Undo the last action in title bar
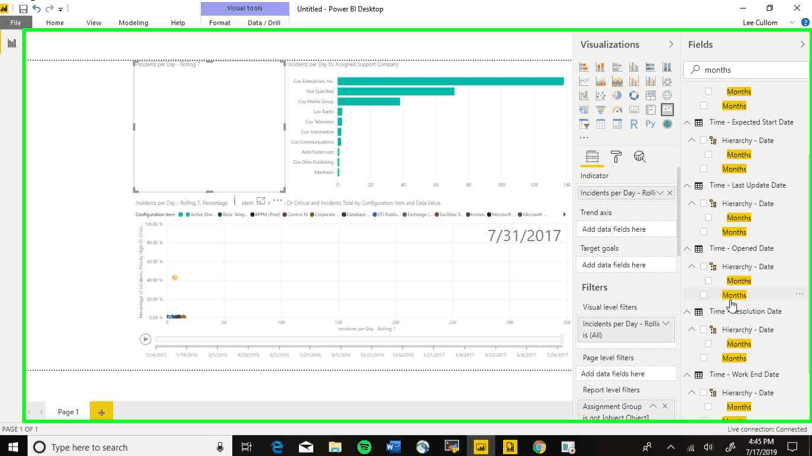The width and height of the screenshot is (812, 456). point(36,9)
